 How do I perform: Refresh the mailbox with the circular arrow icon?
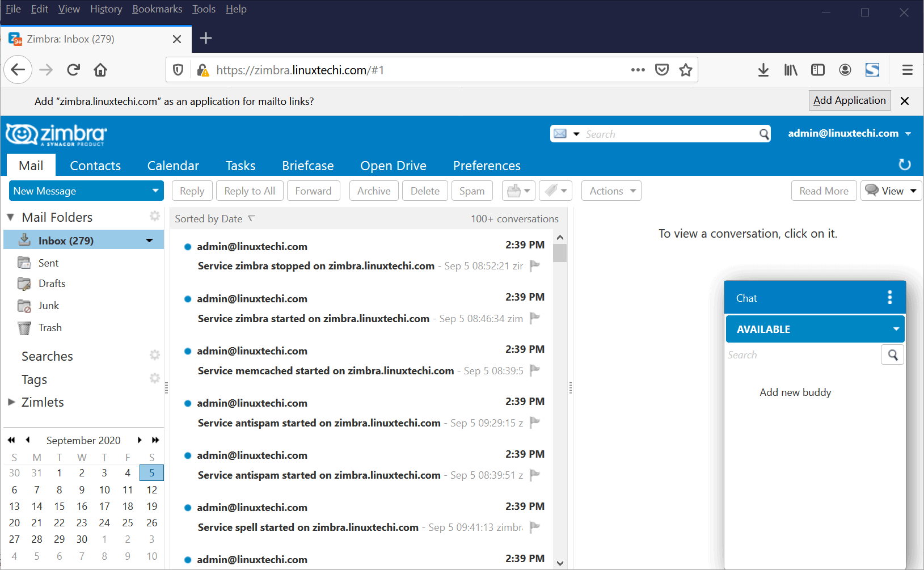pyautogui.click(x=905, y=164)
